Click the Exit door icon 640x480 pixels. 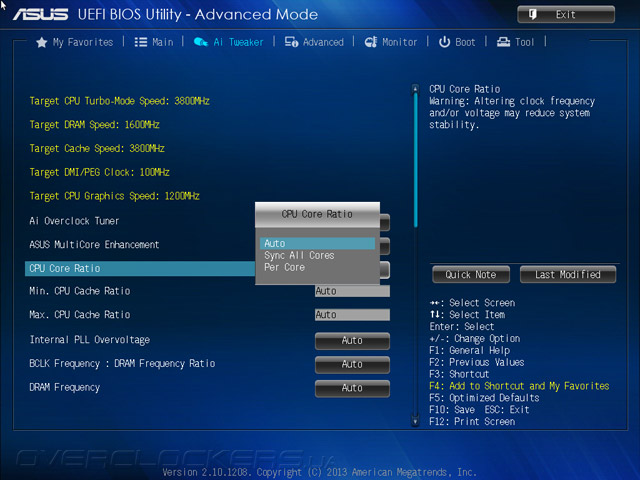click(533, 15)
